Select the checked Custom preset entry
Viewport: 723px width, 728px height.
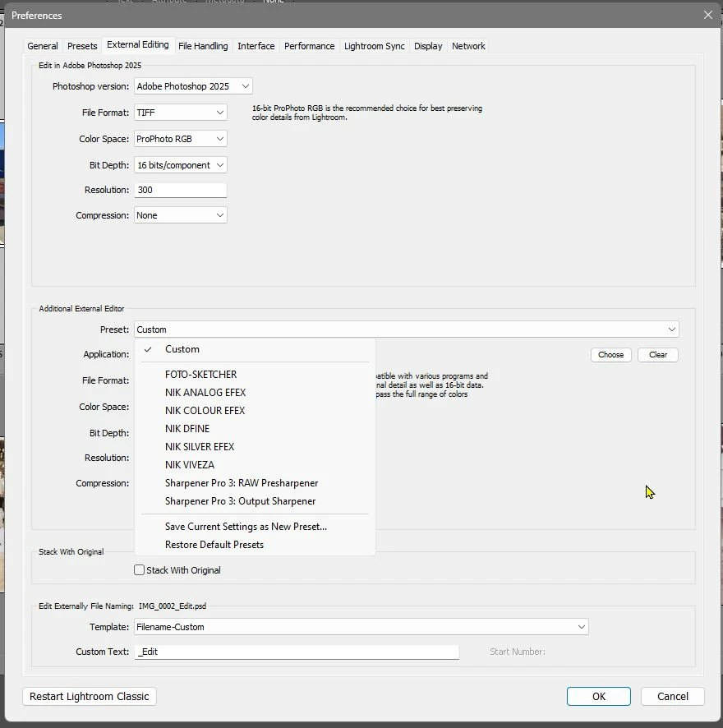(255, 349)
